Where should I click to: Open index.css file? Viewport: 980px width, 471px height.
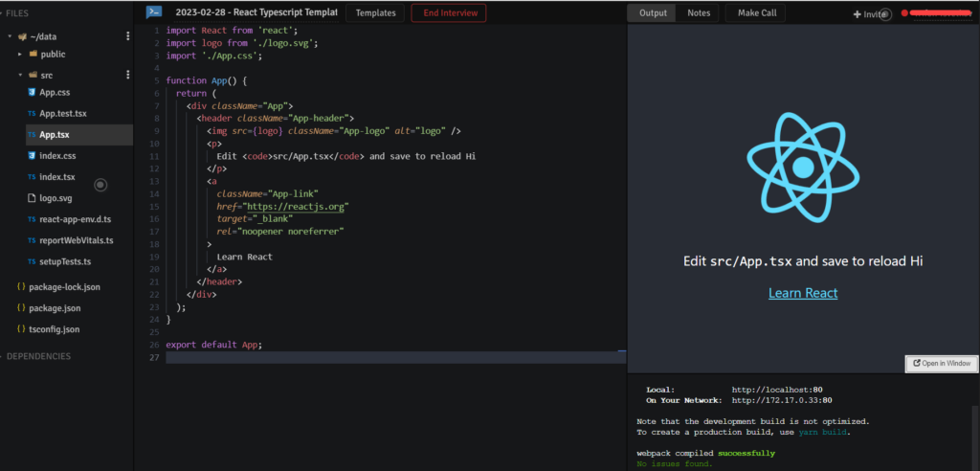[57, 156]
